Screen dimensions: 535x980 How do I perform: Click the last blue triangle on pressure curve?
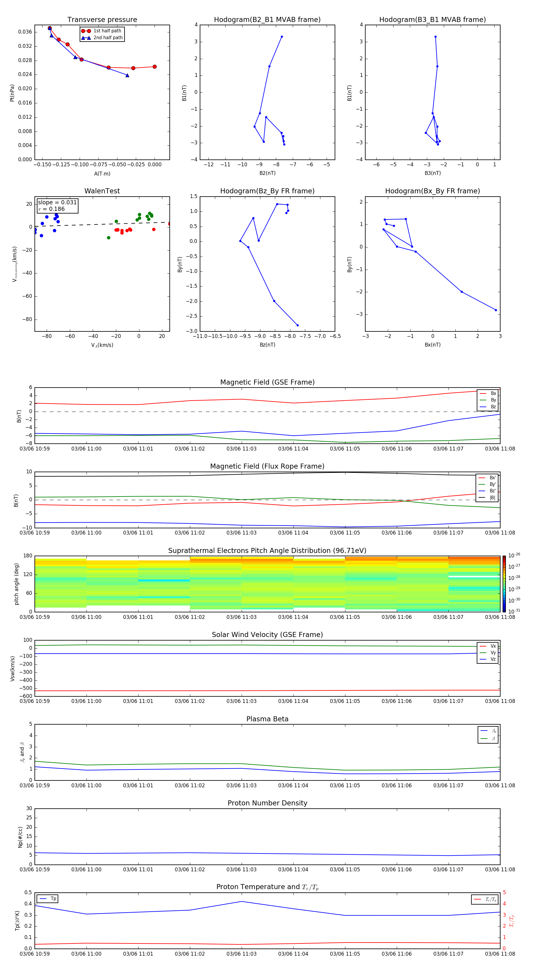(127, 75)
